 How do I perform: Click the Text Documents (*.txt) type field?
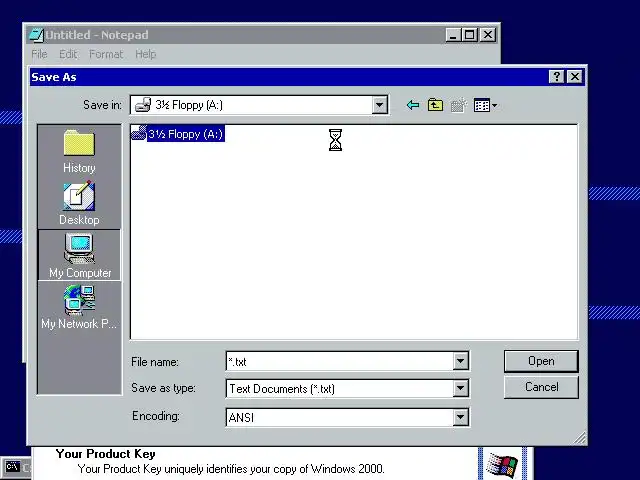[340, 389]
